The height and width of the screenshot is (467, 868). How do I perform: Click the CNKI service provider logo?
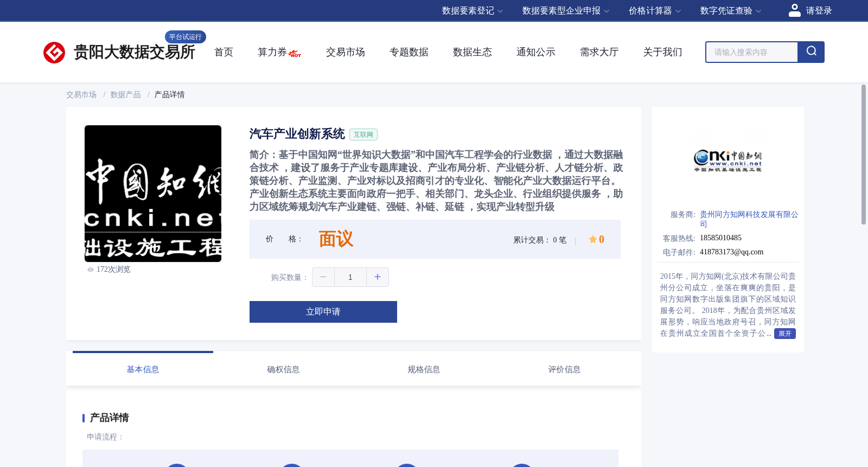[x=727, y=161]
